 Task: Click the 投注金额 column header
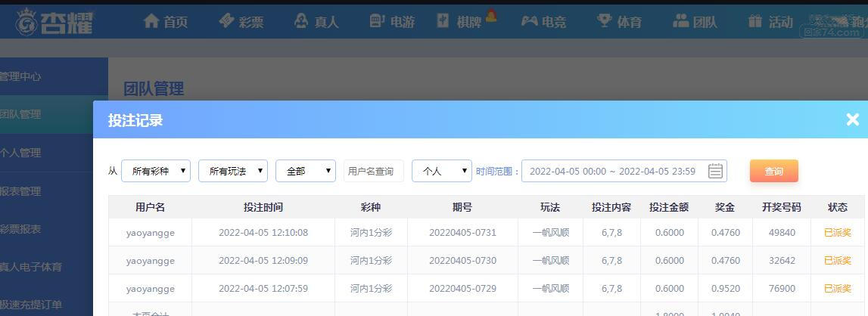(x=669, y=207)
